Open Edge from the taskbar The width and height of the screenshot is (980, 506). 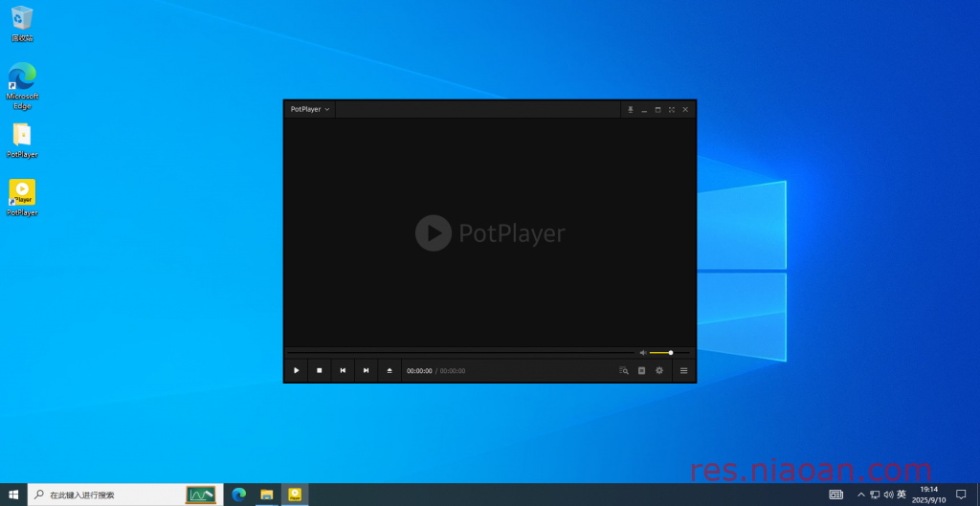coord(238,495)
